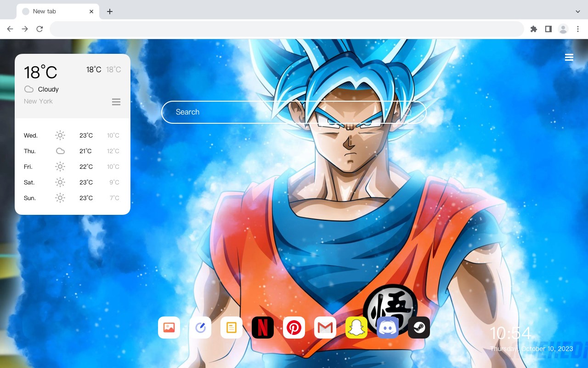Open a new browser tab

click(109, 11)
